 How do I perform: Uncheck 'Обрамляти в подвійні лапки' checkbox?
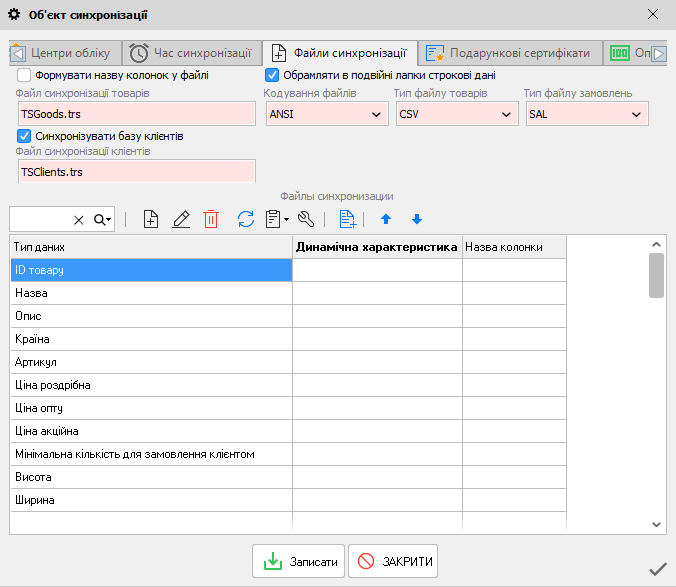[x=272, y=75]
